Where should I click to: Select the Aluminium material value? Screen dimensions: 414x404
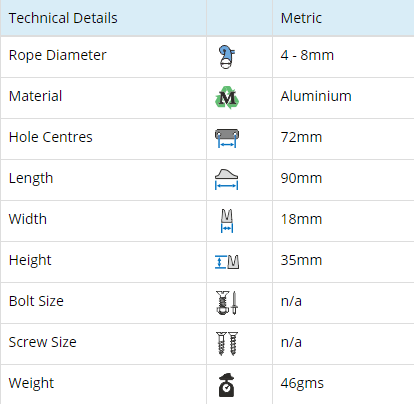(316, 96)
